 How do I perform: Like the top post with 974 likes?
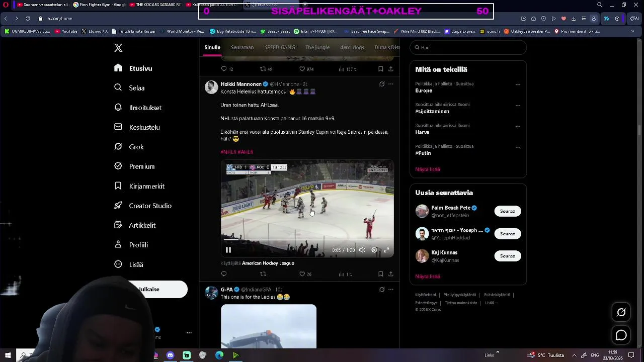(306, 69)
